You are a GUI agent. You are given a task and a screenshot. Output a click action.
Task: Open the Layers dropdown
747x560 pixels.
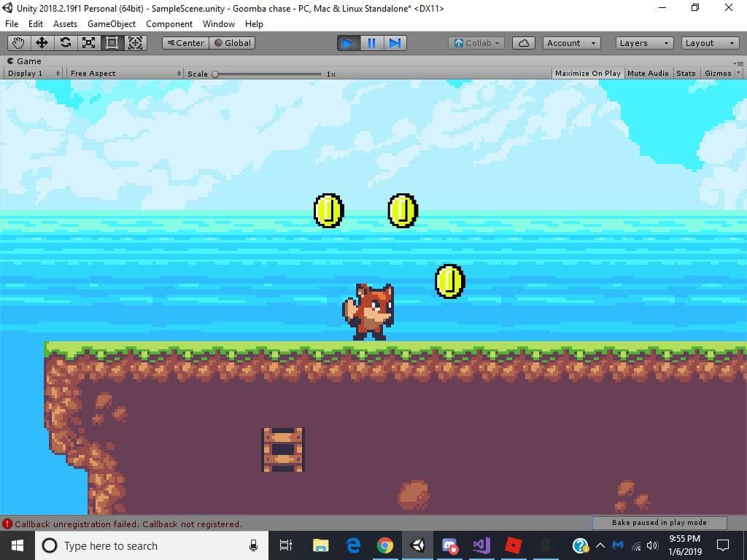click(645, 43)
